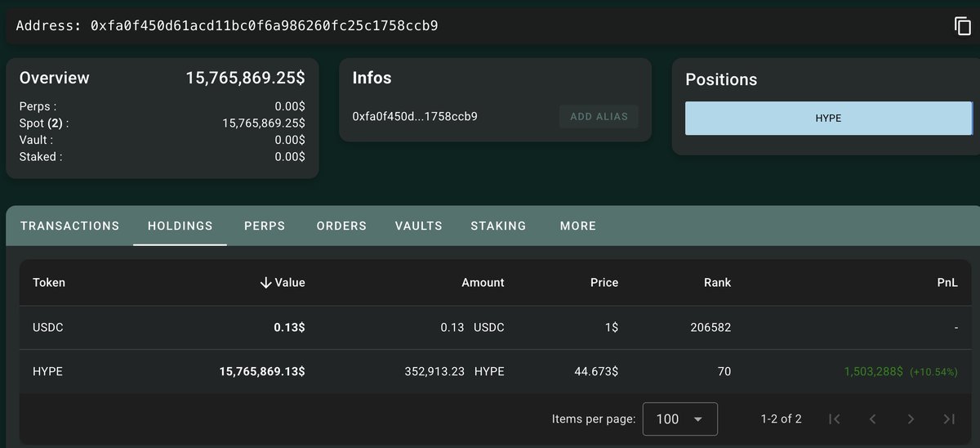The width and height of the screenshot is (980, 448).
Task: Sort by the Rank column header
Action: 717,282
